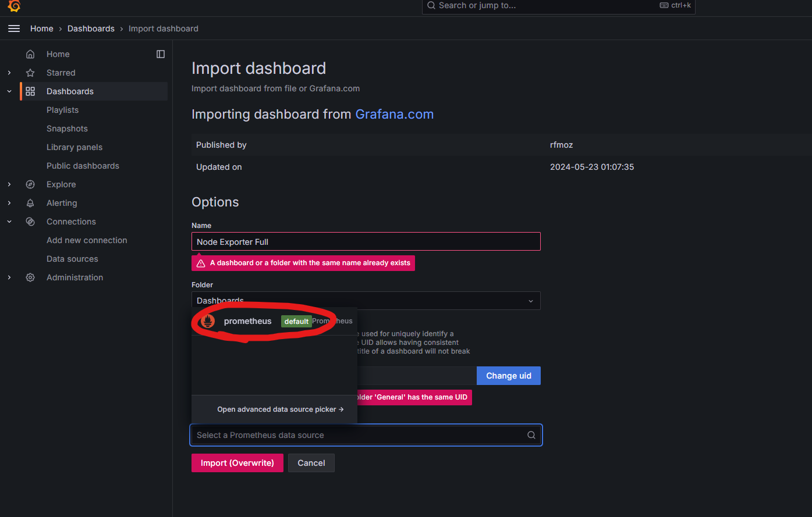
Task: Click the Dashboards breadcrumb item
Action: (x=91, y=28)
